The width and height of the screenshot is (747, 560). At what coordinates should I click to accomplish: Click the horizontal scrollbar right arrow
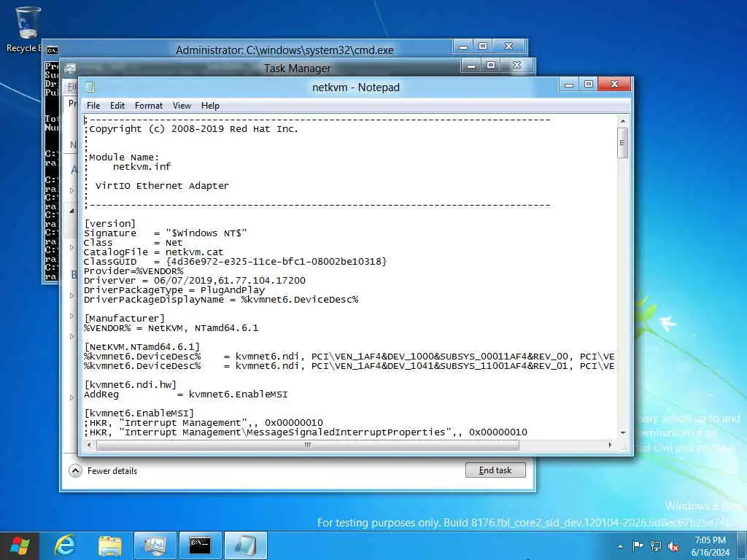point(611,445)
